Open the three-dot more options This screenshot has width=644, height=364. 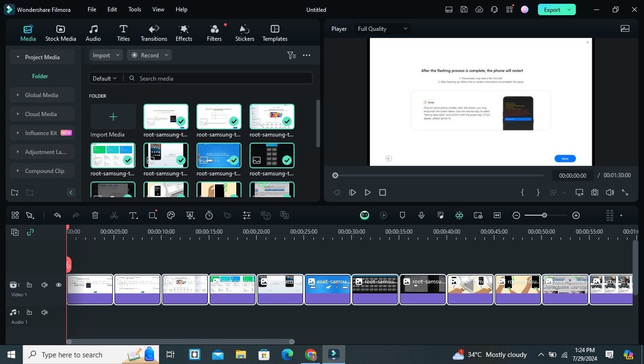click(307, 55)
